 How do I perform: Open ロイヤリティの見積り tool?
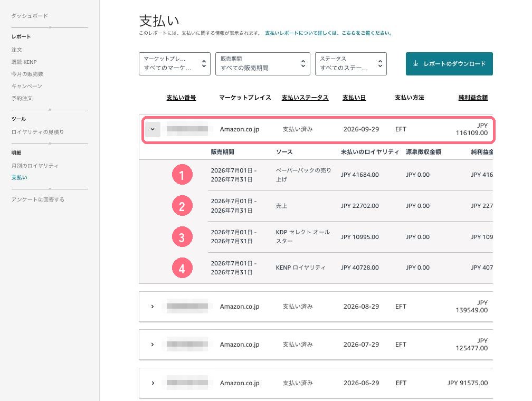(37, 131)
